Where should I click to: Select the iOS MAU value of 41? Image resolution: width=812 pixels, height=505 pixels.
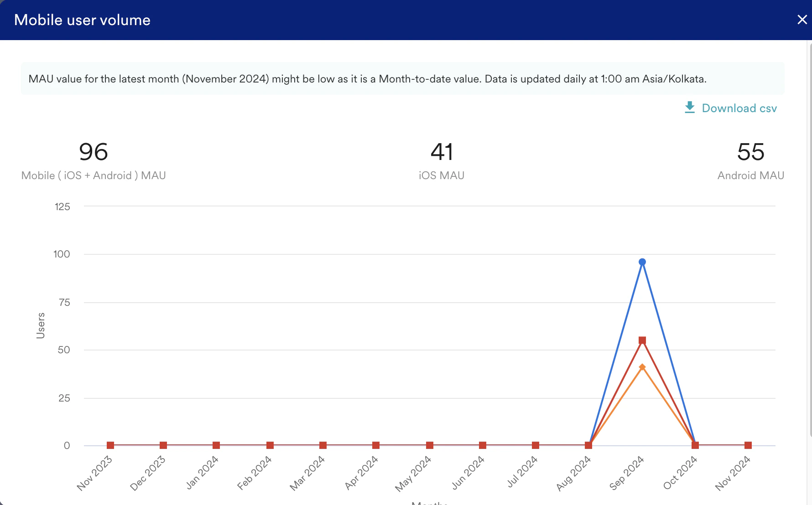click(x=441, y=153)
